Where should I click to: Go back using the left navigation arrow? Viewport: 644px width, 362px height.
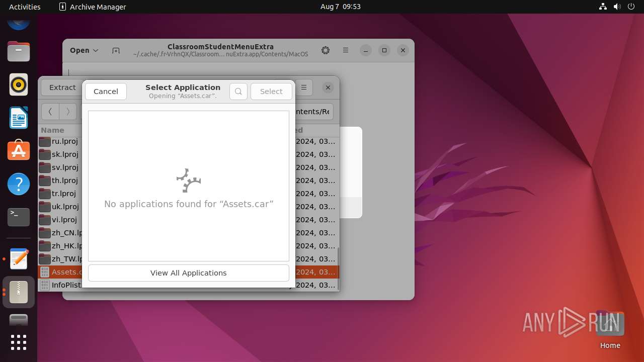50,112
